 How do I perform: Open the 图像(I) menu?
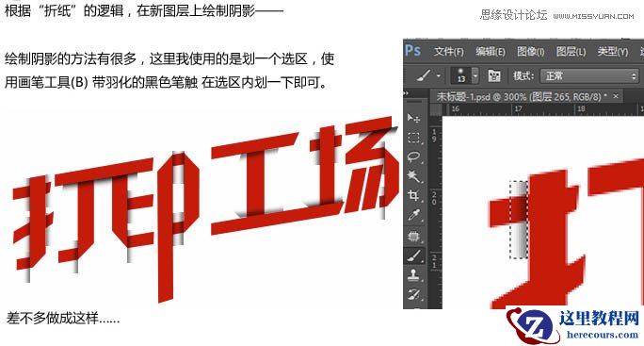click(x=531, y=52)
